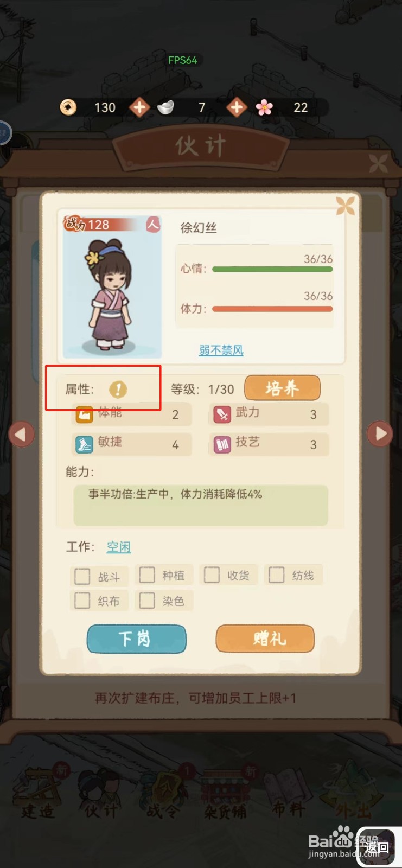The height and width of the screenshot is (868, 402).
Task: Go to next employee with right arrow
Action: click(380, 434)
